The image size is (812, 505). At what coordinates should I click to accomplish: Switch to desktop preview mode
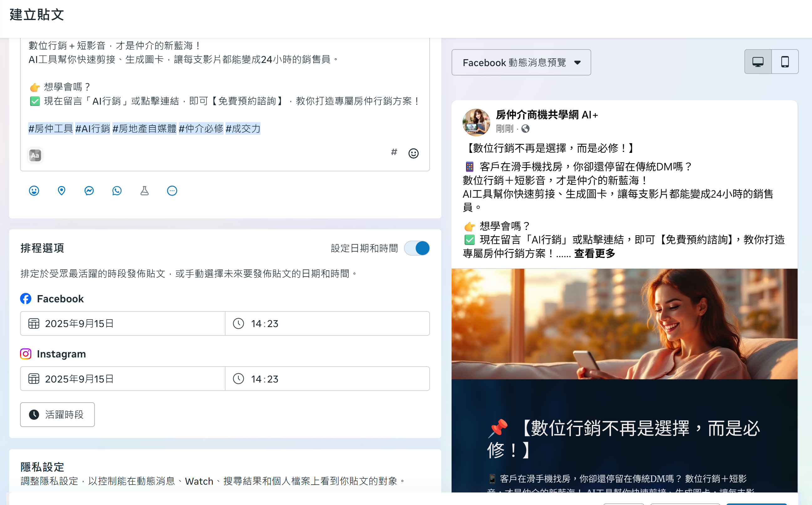758,62
